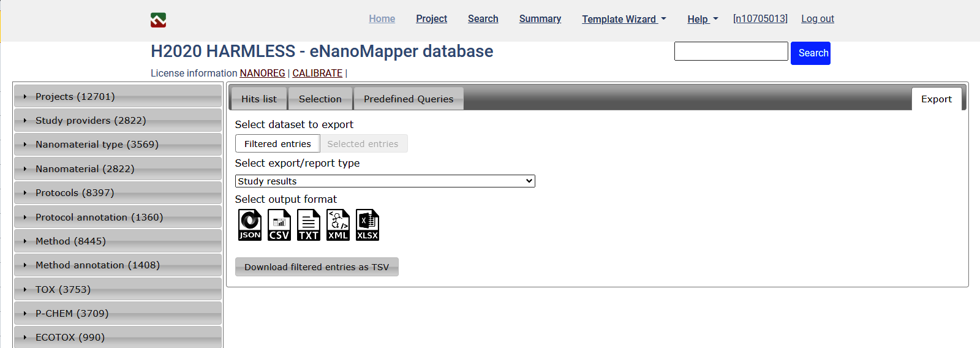Expand Nanomaterial type (3569) facet

pyautogui.click(x=118, y=144)
